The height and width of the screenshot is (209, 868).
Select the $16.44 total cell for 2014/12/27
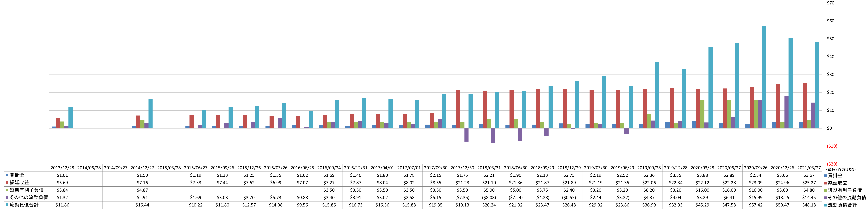click(x=142, y=205)
